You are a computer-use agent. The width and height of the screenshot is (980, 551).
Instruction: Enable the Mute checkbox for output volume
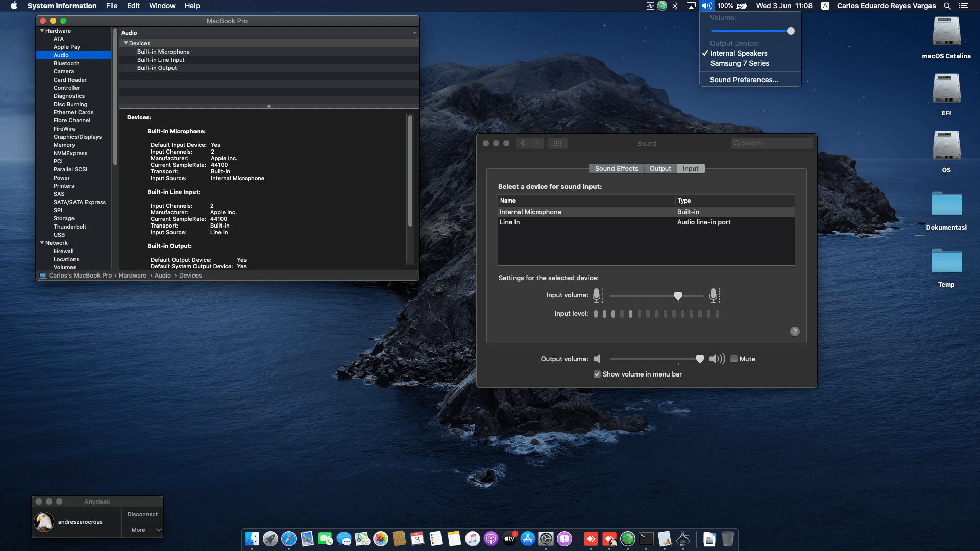[x=734, y=359]
